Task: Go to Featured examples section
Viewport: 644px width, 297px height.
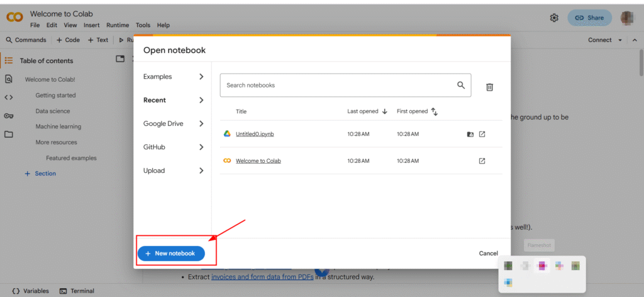Action: 72,158
